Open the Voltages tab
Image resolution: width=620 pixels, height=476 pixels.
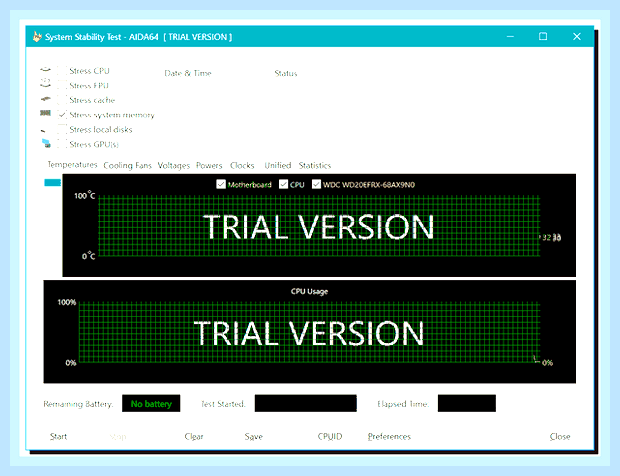pyautogui.click(x=174, y=165)
